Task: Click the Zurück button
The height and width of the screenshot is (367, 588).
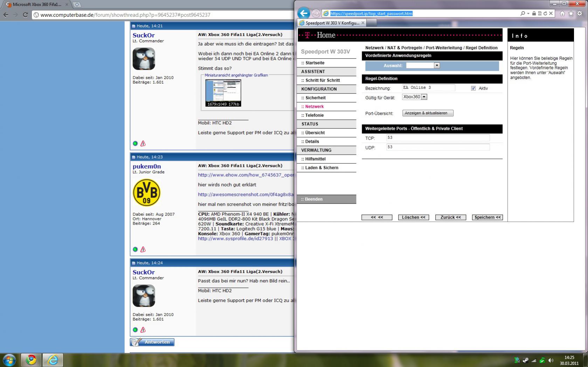Action: (x=451, y=217)
